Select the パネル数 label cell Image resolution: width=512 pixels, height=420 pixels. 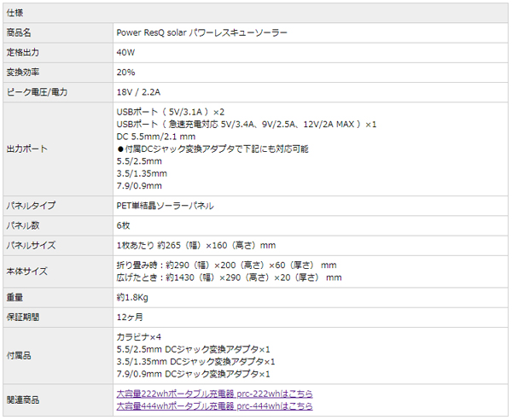(x=58, y=225)
